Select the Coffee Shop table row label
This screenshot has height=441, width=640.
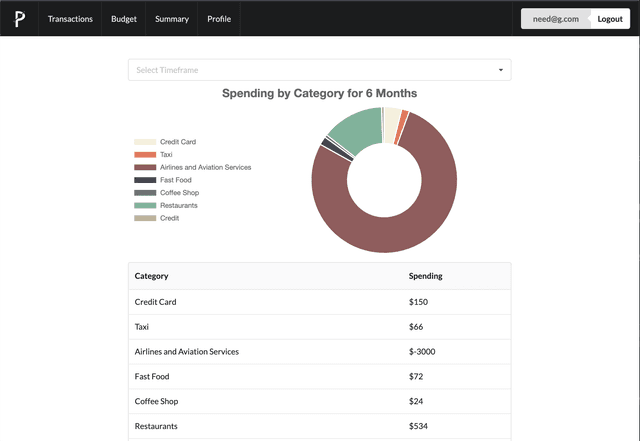(x=156, y=401)
